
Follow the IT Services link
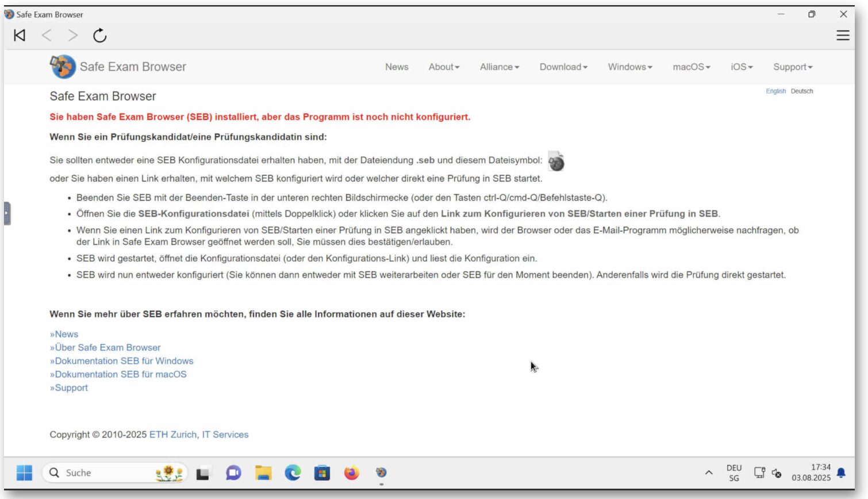point(225,435)
